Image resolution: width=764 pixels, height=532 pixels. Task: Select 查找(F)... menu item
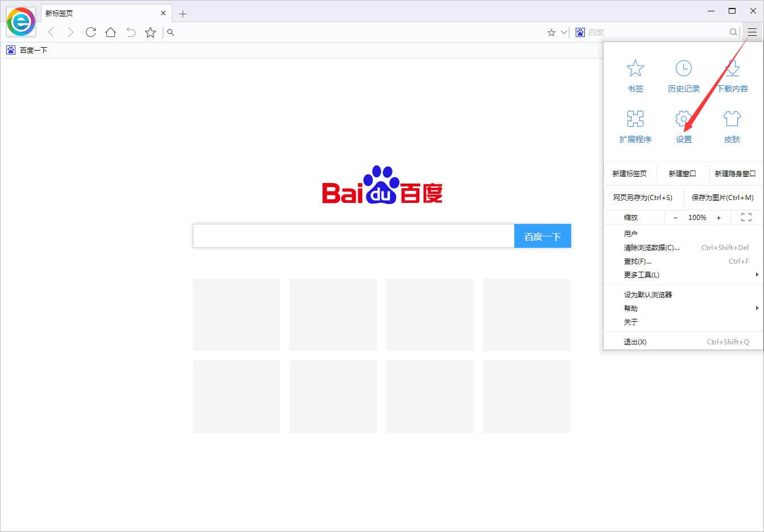683,261
